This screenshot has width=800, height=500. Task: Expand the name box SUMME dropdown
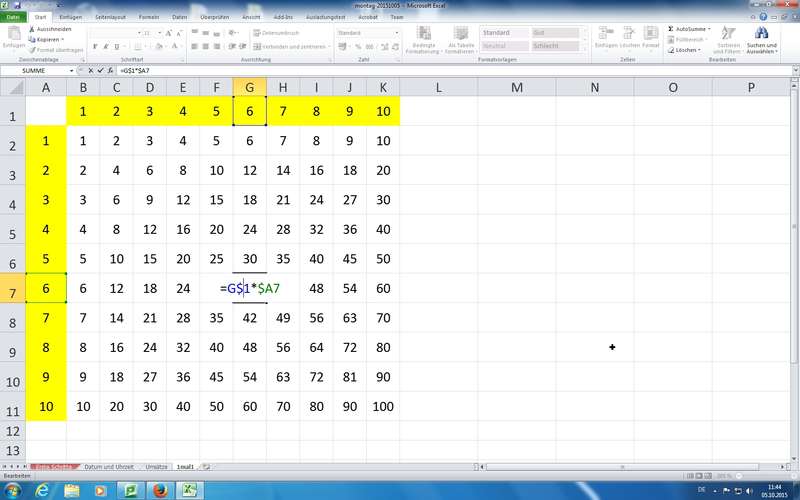pos(71,70)
